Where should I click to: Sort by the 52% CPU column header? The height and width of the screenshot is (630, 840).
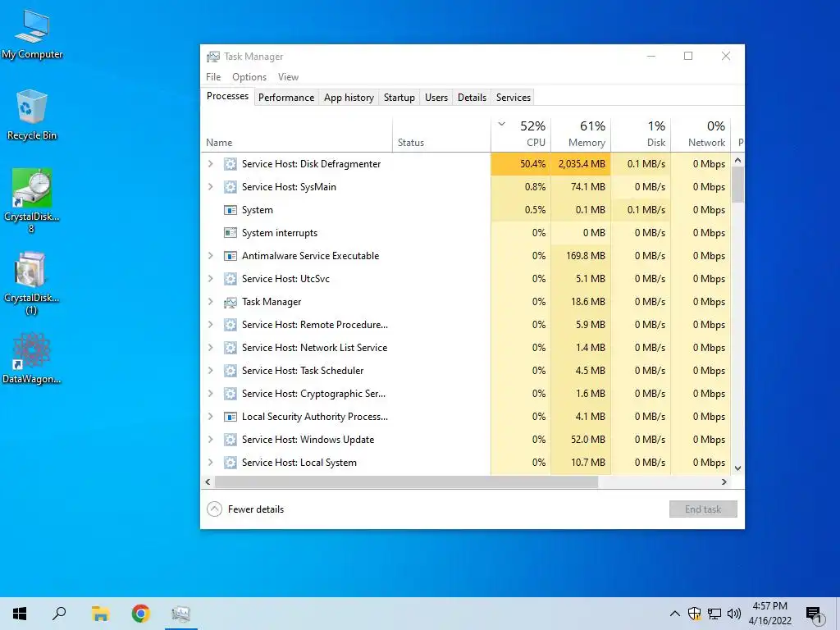tap(521, 134)
